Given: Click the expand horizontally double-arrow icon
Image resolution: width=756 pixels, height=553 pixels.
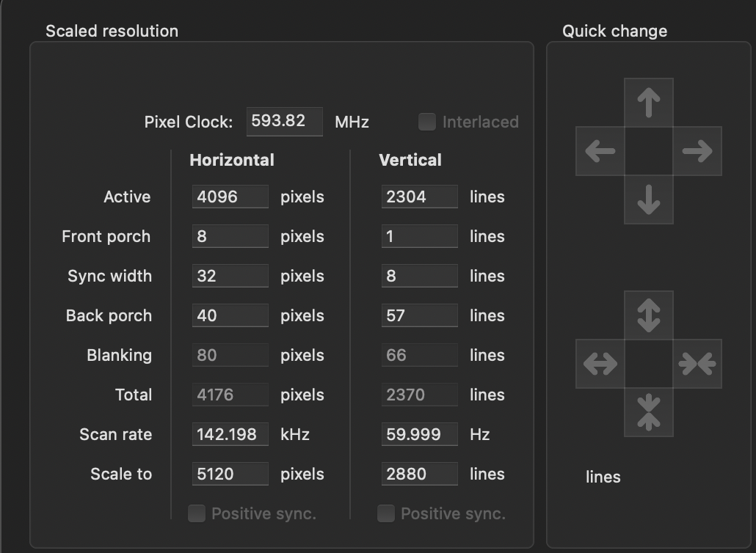Looking at the screenshot, I should coord(600,364).
